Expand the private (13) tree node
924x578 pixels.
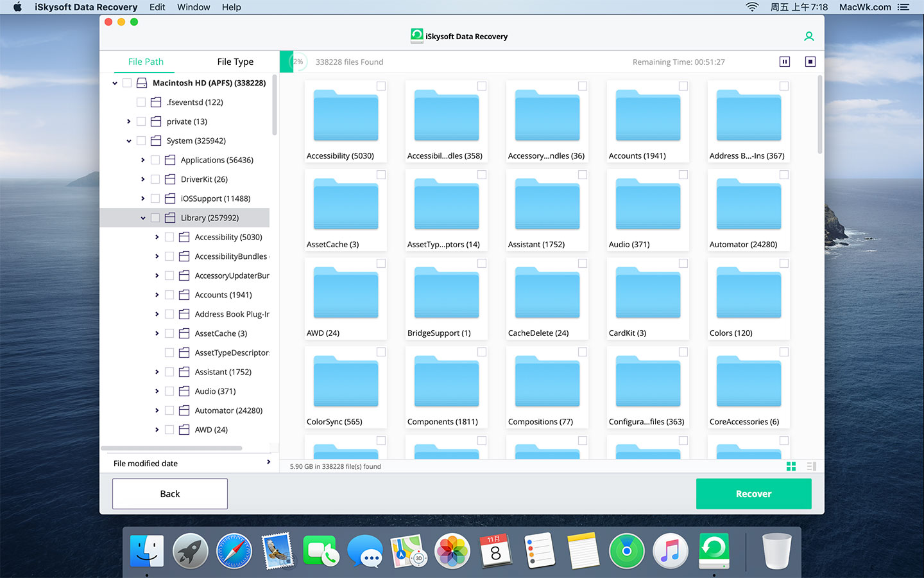129,121
